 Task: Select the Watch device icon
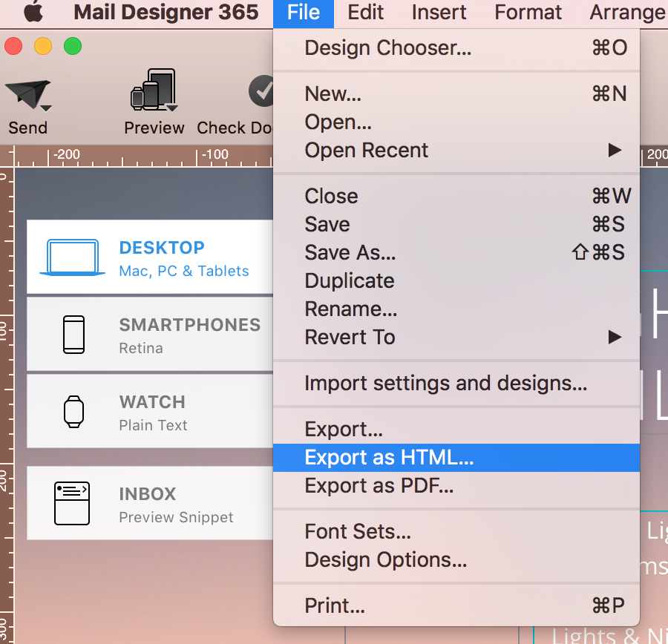pyautogui.click(x=73, y=412)
